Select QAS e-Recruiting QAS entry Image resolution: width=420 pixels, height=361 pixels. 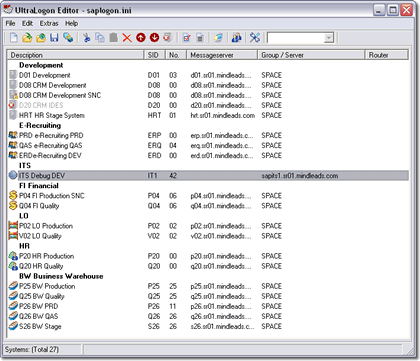[x=50, y=146]
